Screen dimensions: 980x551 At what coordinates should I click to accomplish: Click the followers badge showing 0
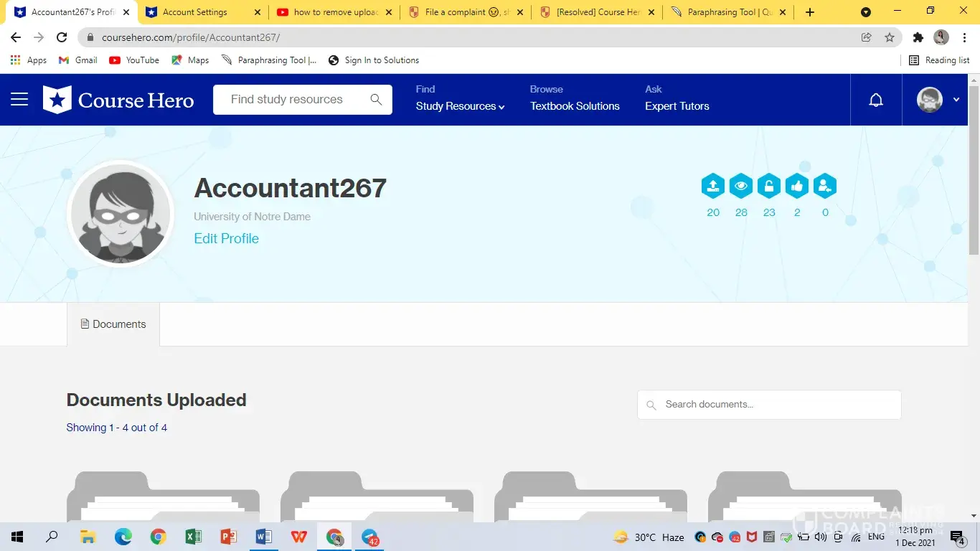pyautogui.click(x=825, y=186)
